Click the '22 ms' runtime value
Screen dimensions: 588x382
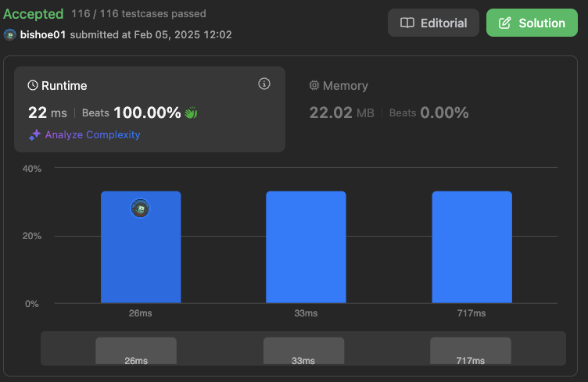(x=48, y=112)
